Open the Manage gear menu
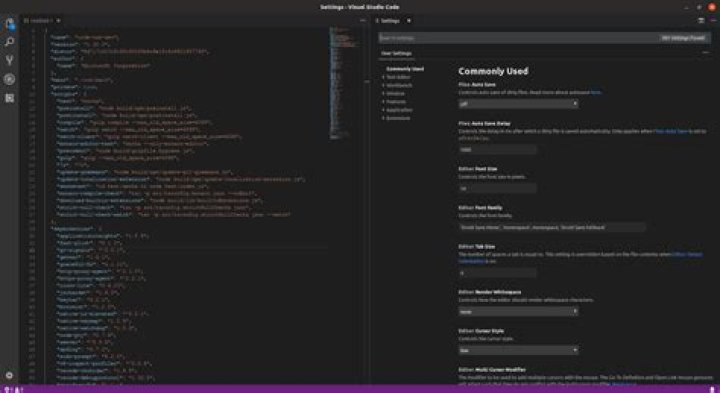 pos(9,375)
